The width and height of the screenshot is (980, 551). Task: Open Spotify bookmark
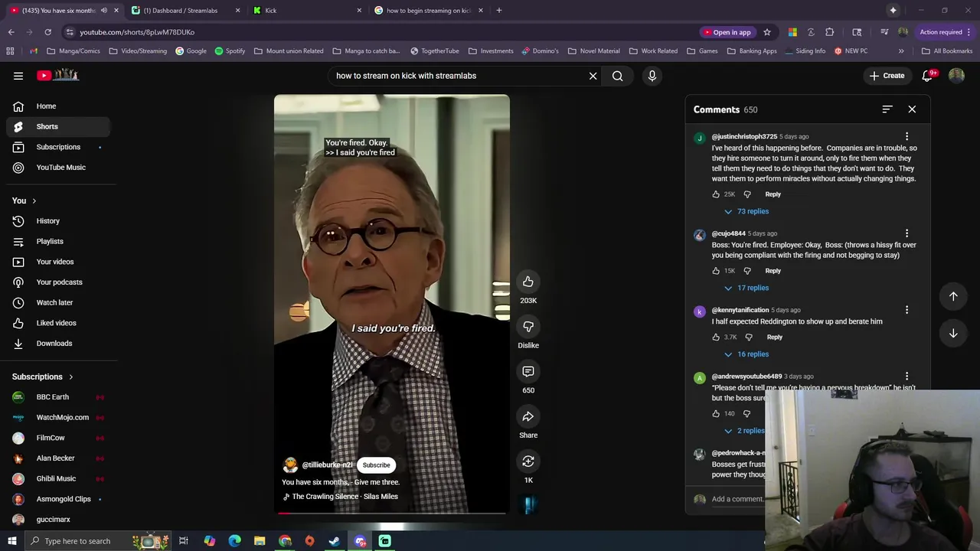click(230, 51)
